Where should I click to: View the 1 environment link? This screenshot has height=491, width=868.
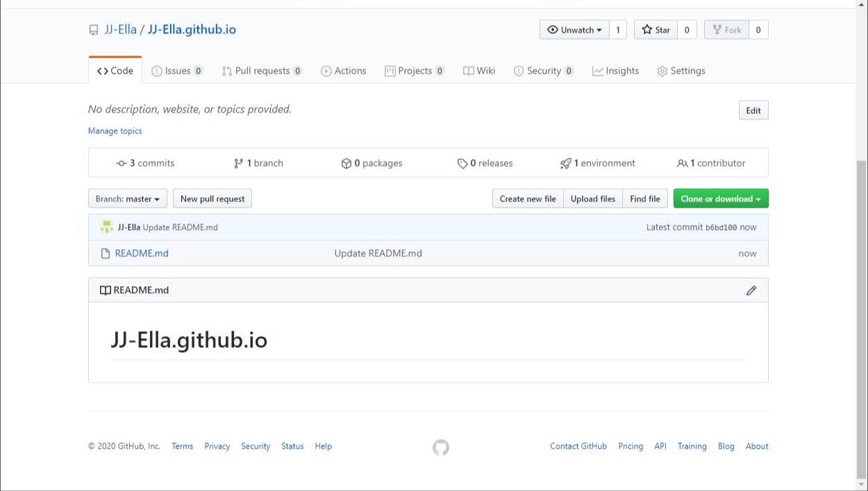point(598,163)
